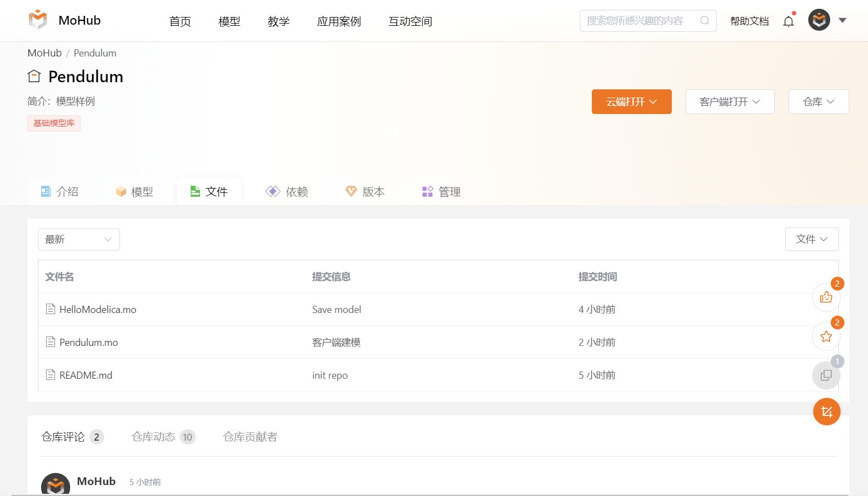The height and width of the screenshot is (496, 868).
Task: Select the 文件 tab
Action: 209,191
